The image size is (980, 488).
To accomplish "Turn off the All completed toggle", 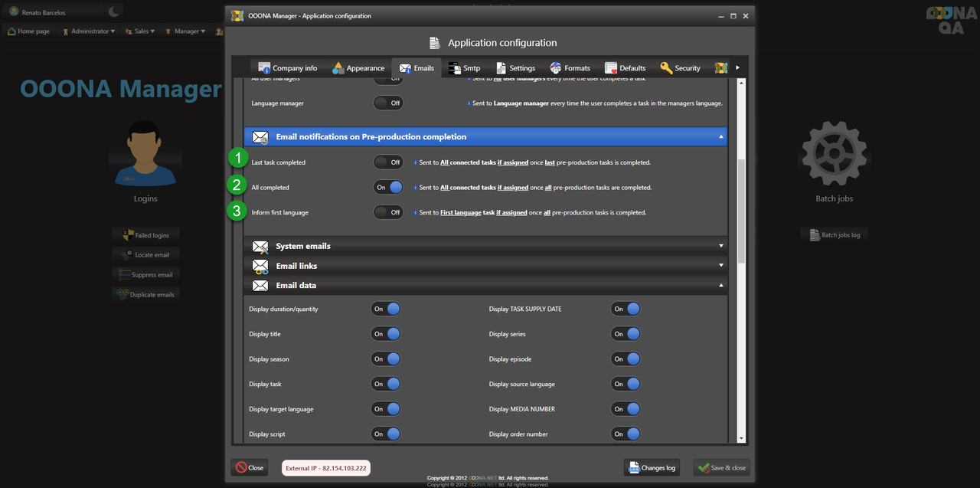I will point(388,187).
